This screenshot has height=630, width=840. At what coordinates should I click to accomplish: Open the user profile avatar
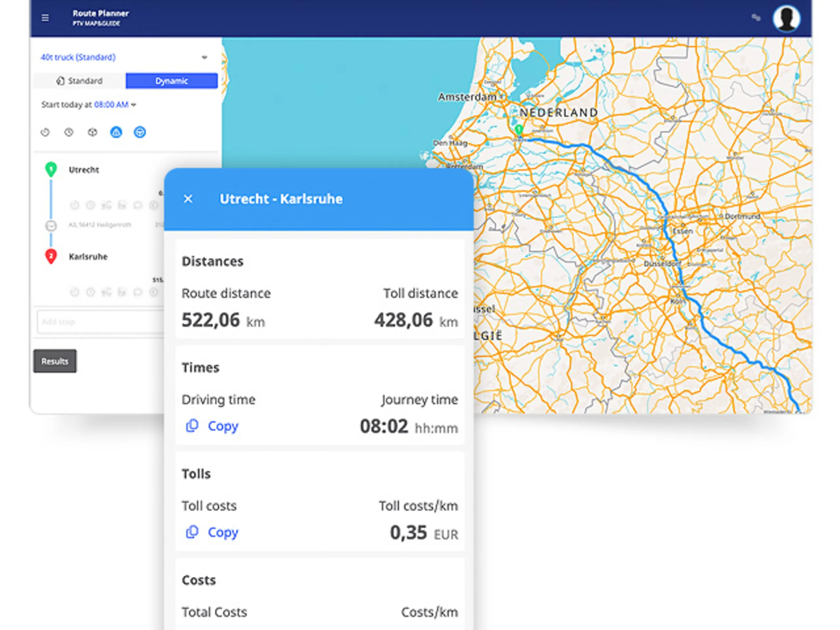pyautogui.click(x=787, y=18)
